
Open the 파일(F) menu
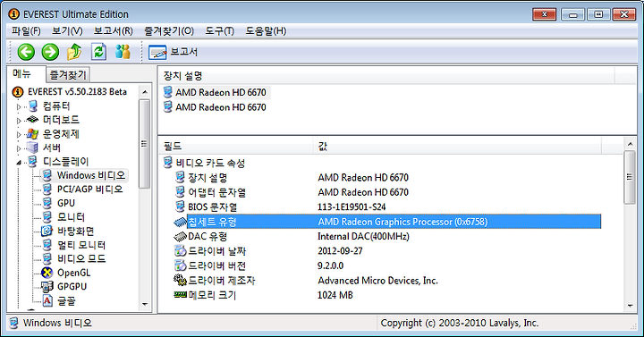pos(26,30)
